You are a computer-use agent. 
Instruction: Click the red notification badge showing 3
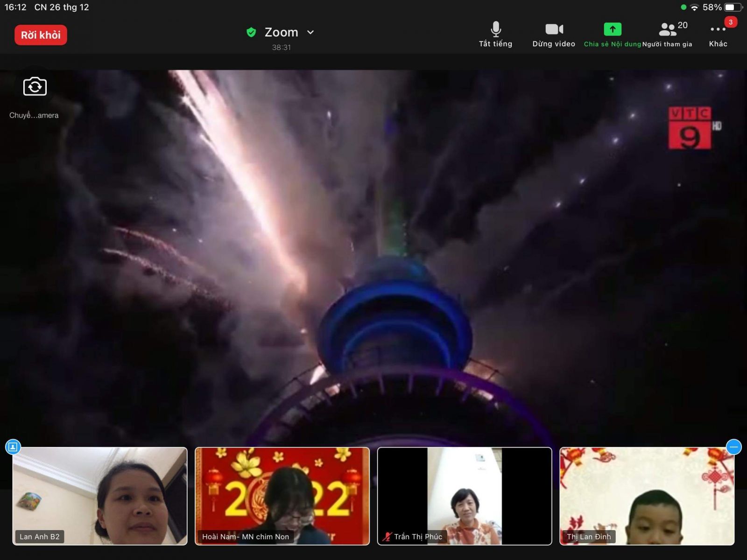coord(731,22)
